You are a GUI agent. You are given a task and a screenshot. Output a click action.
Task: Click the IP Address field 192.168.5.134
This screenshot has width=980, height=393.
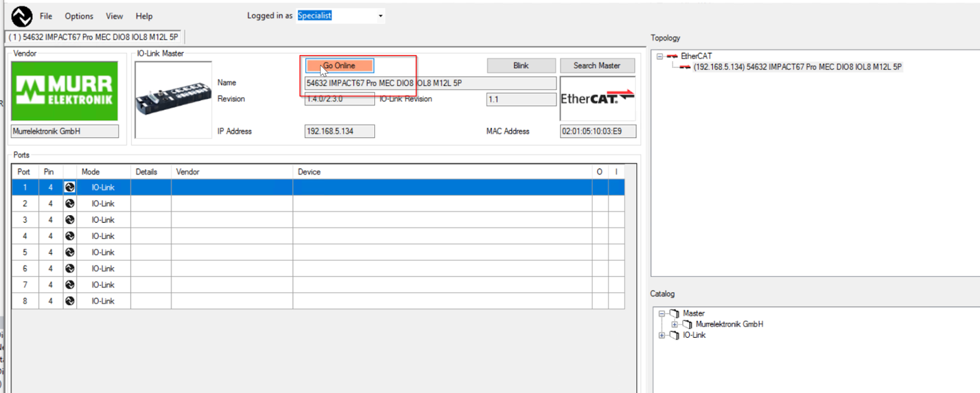coord(340,131)
